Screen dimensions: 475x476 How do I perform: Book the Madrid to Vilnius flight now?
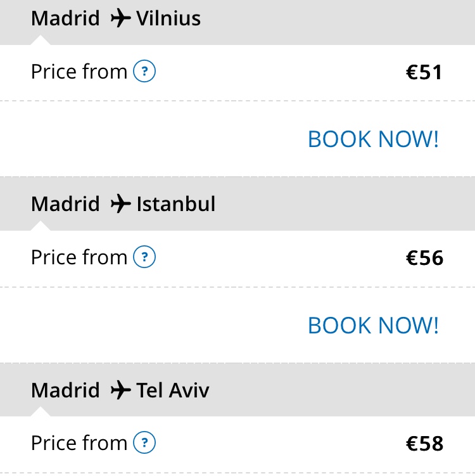point(373,139)
